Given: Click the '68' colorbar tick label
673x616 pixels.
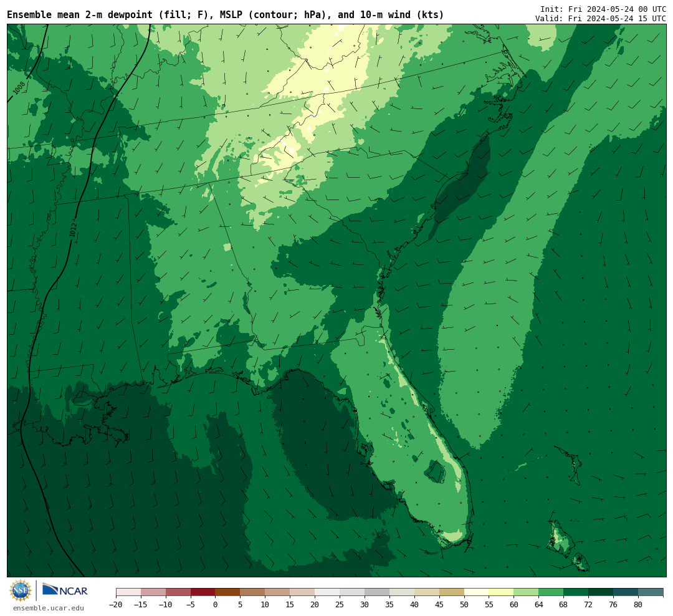Looking at the screenshot, I should pos(563,604).
